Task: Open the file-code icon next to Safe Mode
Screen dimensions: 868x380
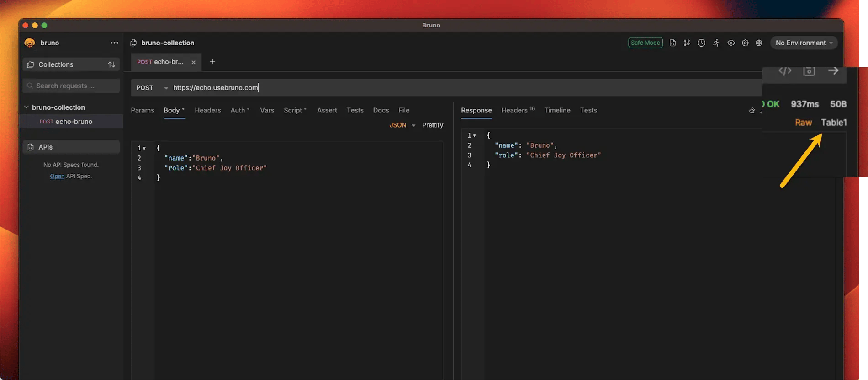Action: pyautogui.click(x=672, y=43)
